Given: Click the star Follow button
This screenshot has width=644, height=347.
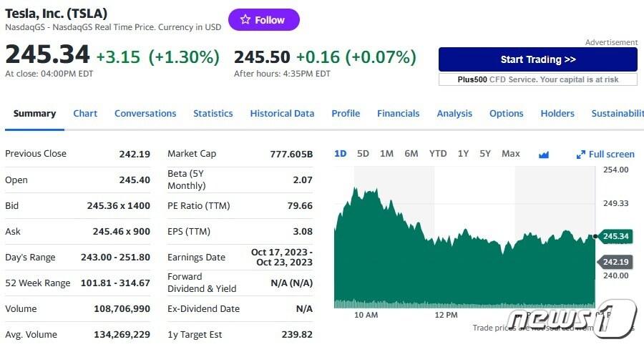Looking at the screenshot, I should click(x=263, y=20).
